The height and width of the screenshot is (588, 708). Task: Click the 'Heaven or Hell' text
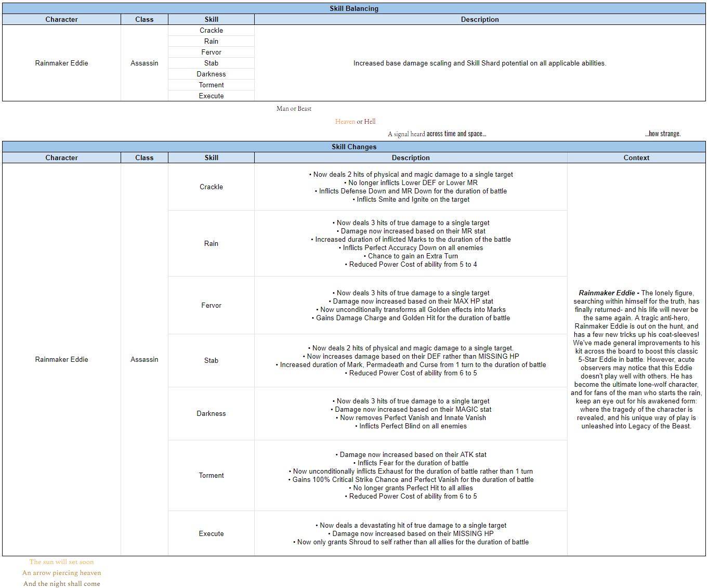coord(355,122)
